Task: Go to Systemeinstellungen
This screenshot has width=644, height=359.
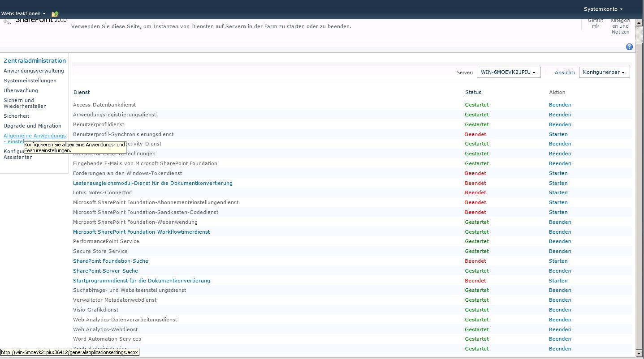Action: coord(30,81)
